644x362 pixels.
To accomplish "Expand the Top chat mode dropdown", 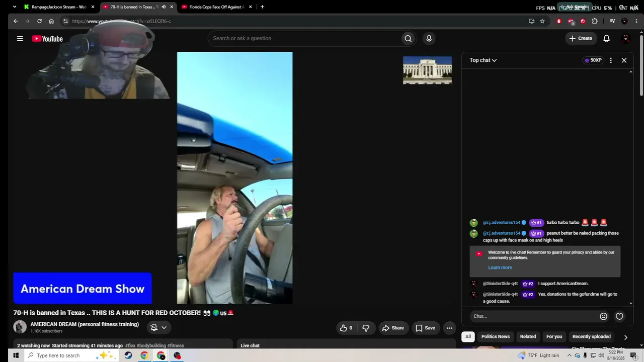I will coord(483,60).
